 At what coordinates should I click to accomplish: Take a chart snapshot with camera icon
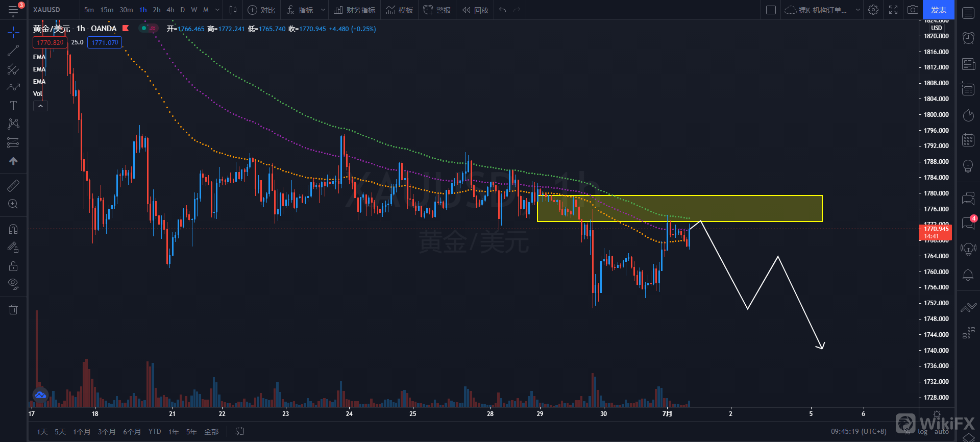tap(913, 10)
